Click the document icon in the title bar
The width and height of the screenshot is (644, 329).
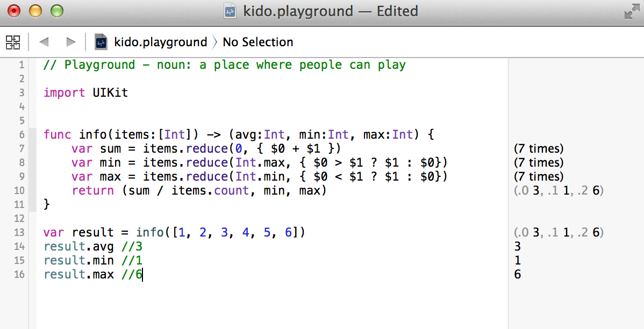tap(230, 11)
